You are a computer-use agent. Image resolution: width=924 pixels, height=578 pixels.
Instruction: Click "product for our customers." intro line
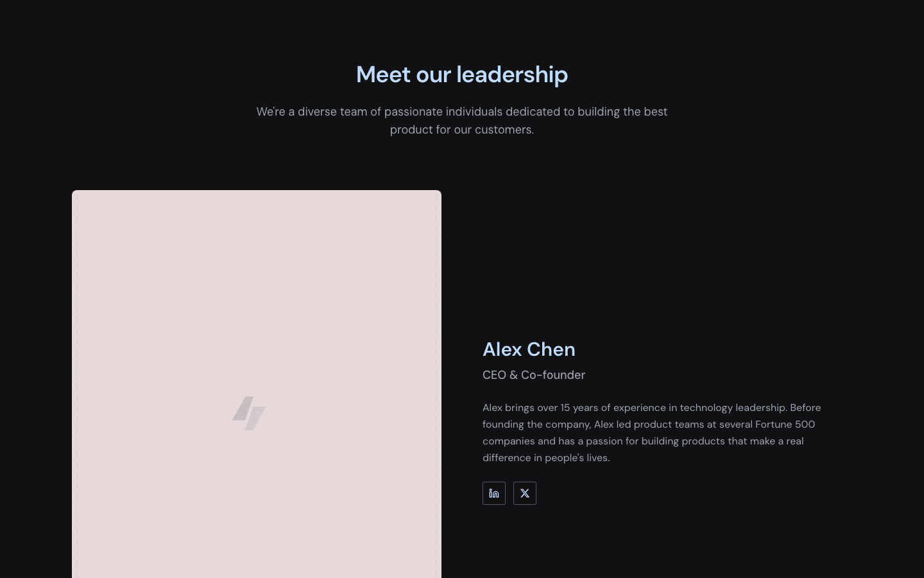pos(462,130)
